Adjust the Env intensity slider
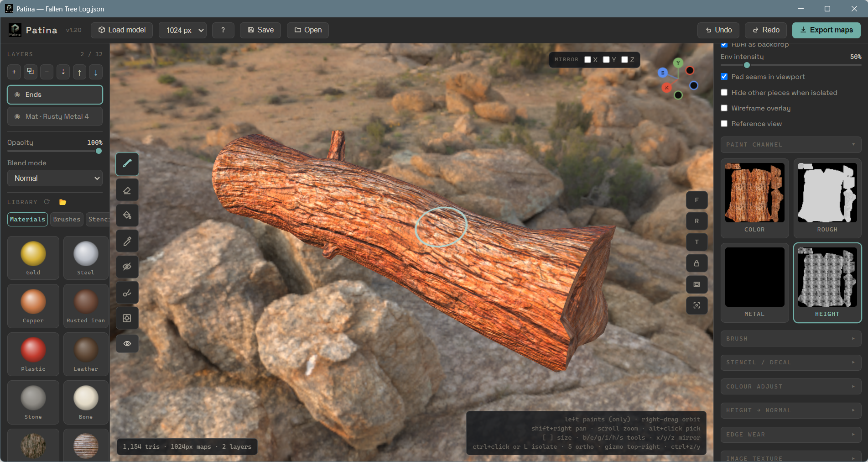The height and width of the screenshot is (462, 868). coord(791,65)
